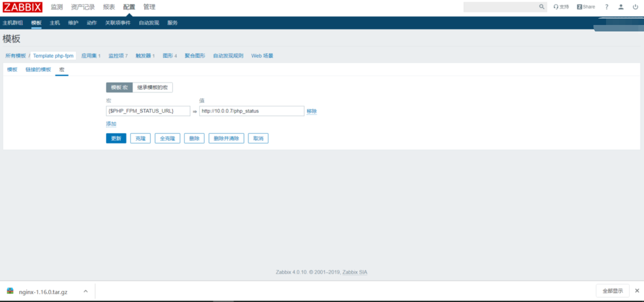Go to 主机 submenu
Viewport: 644px width, 302px height.
click(55, 23)
